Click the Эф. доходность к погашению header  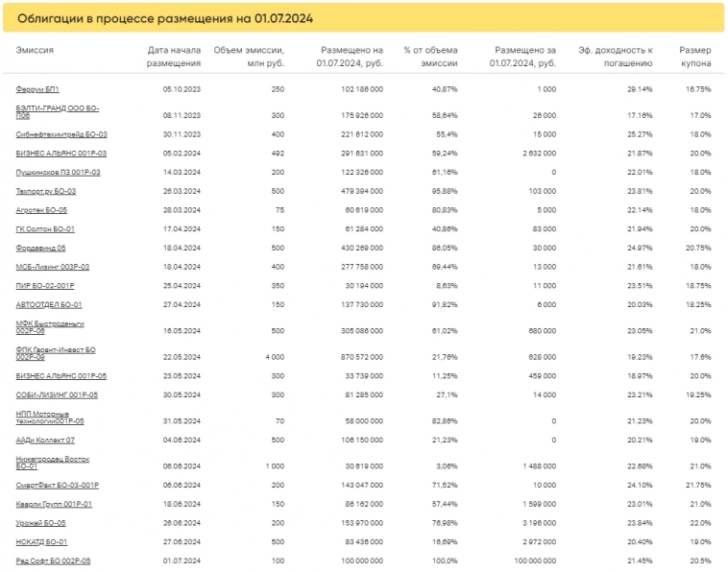pyautogui.click(x=616, y=57)
